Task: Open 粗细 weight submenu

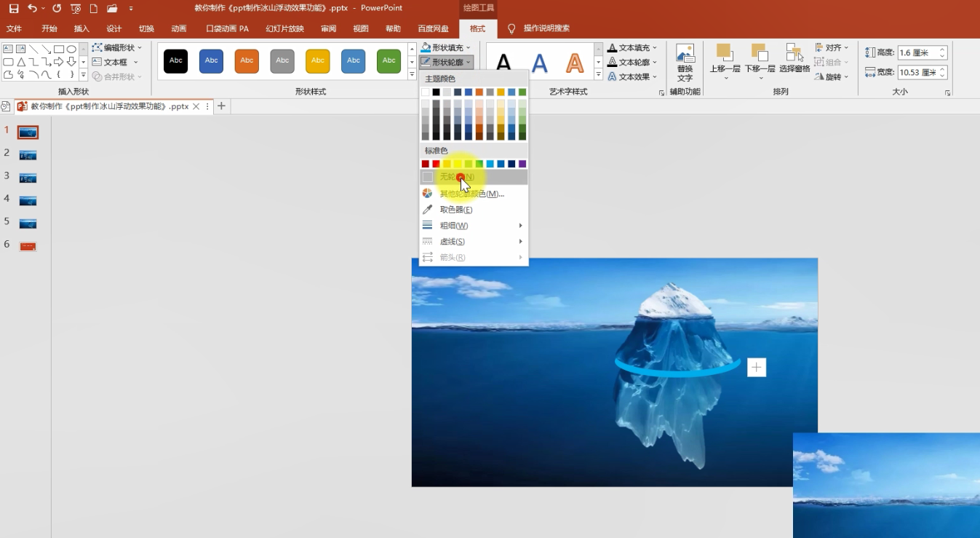Action: 474,226
